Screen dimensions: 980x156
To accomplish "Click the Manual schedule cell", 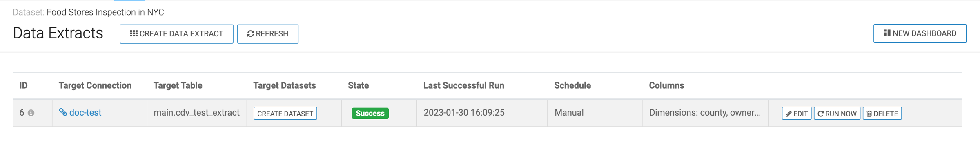I will click(x=569, y=113).
